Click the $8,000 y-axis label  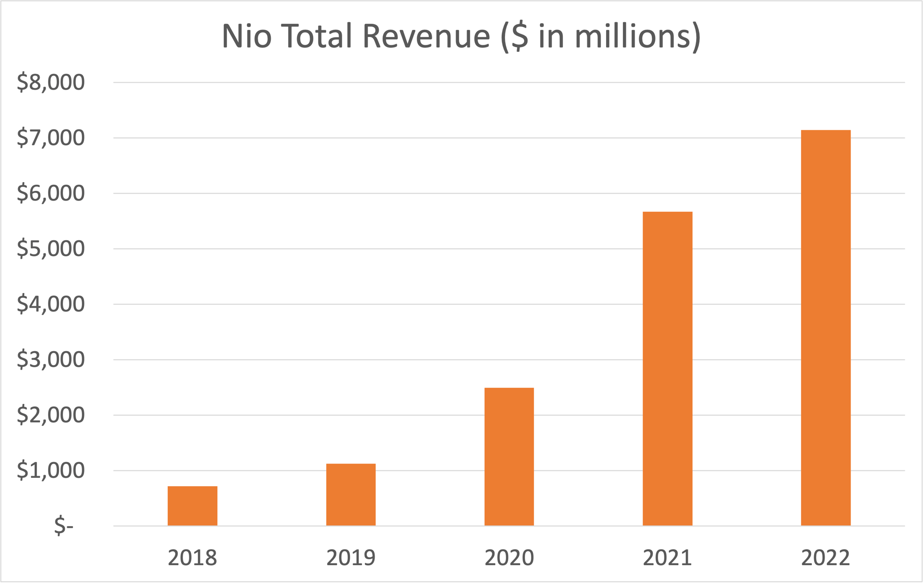[x=51, y=83]
